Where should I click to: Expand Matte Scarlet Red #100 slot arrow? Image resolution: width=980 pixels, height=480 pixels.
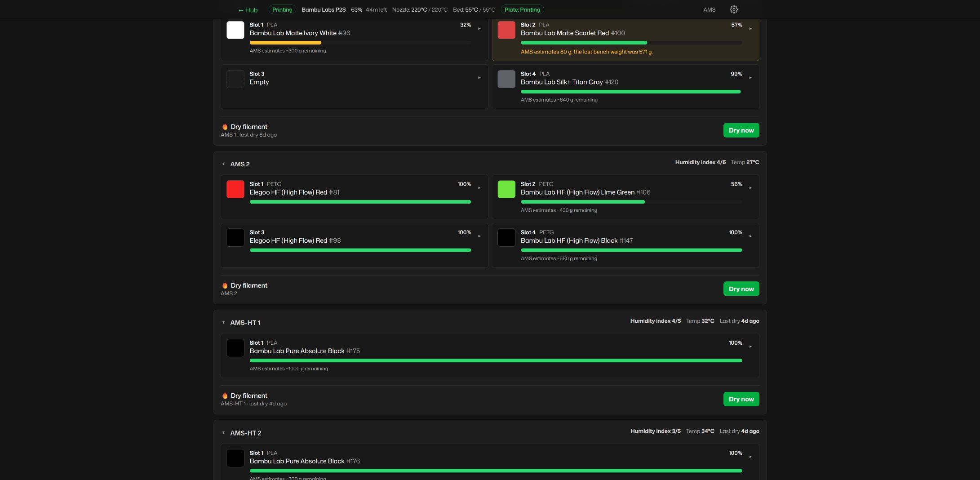click(x=750, y=29)
